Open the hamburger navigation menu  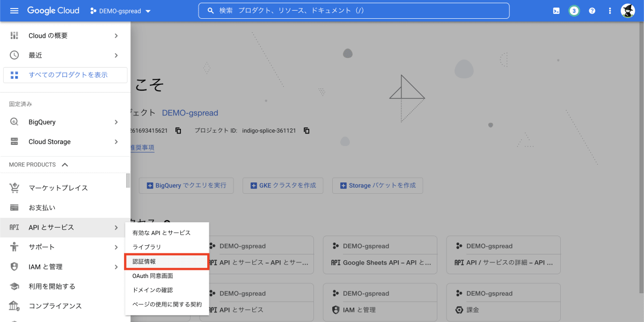[14, 11]
